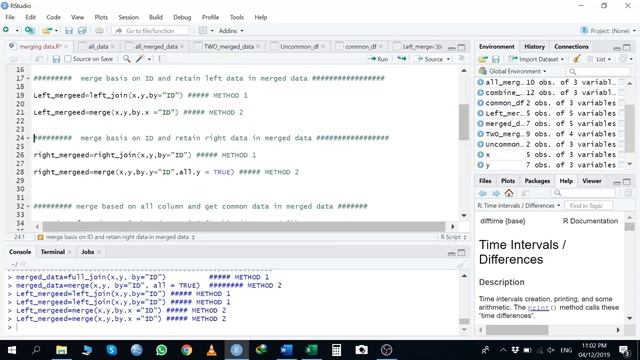Refresh the Environment pane
The image size is (640, 360).
(x=623, y=59)
